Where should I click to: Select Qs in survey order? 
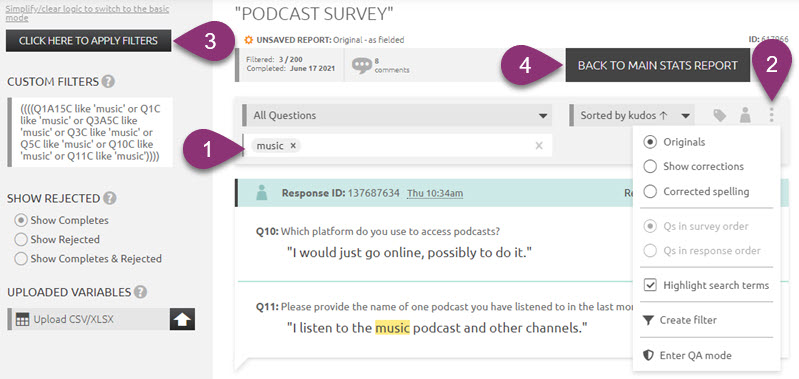(650, 226)
